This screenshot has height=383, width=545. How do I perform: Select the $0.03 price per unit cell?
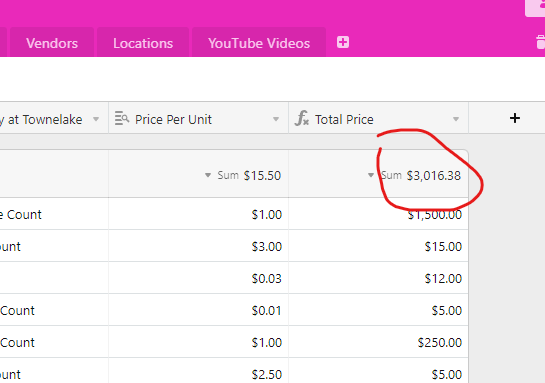(x=198, y=278)
